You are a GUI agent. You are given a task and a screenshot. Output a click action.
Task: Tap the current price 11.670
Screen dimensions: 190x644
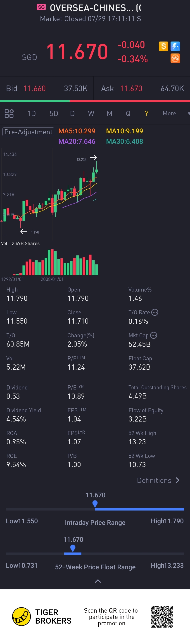click(x=77, y=52)
